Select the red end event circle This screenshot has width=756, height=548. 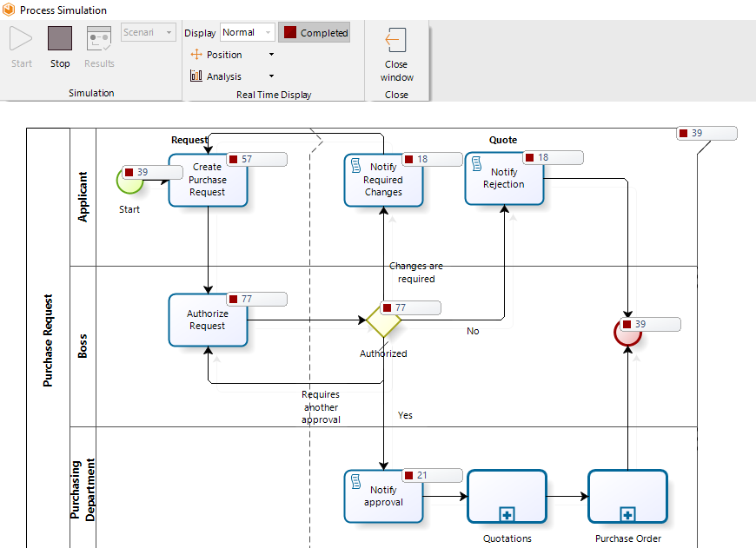(627, 333)
